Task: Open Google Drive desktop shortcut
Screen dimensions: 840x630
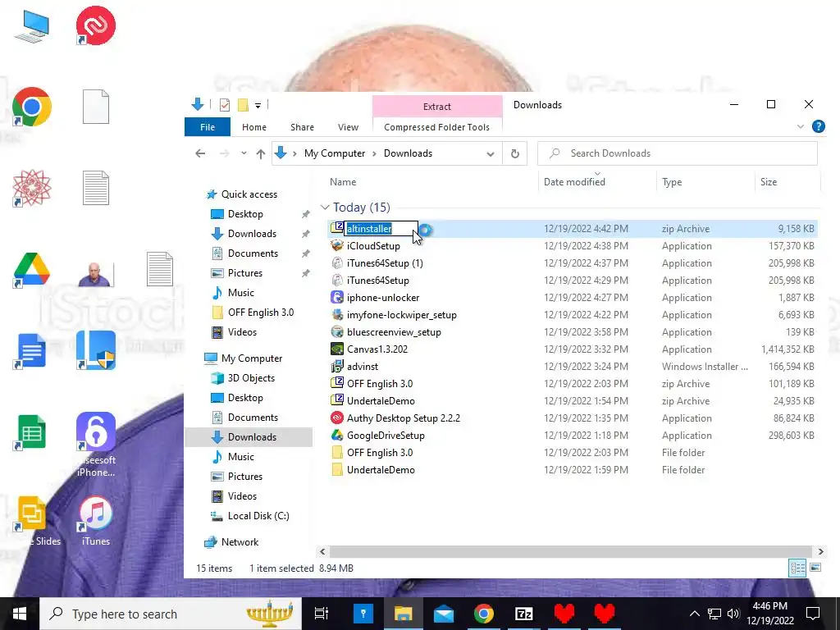Action: coord(32,270)
